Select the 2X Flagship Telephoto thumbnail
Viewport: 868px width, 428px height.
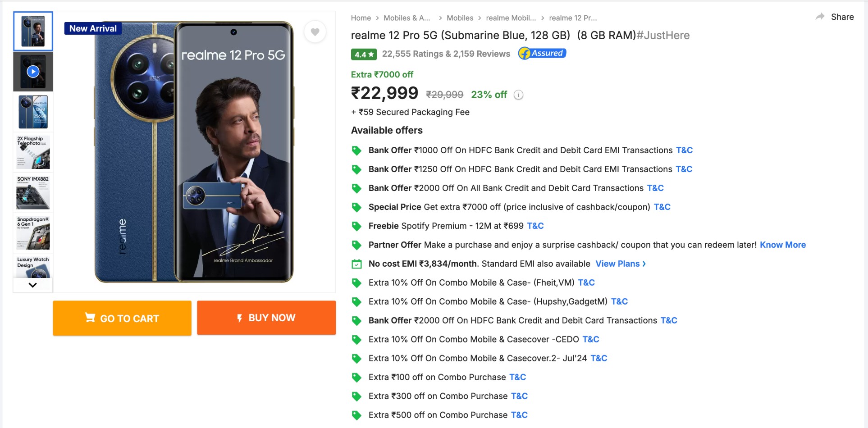coord(33,152)
